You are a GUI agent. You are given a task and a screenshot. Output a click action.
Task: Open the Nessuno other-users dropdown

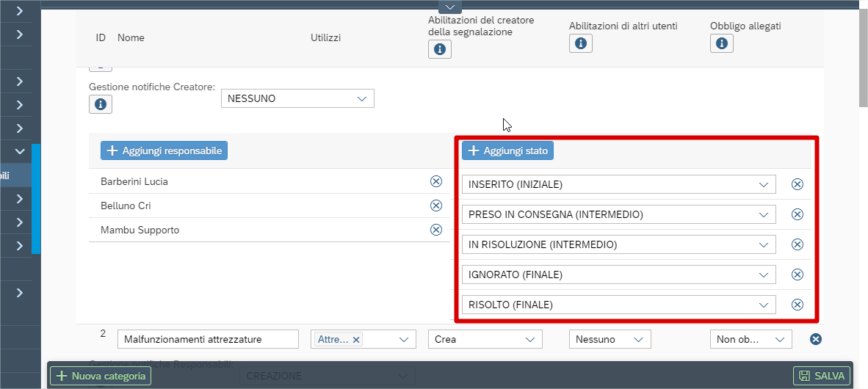pos(610,339)
